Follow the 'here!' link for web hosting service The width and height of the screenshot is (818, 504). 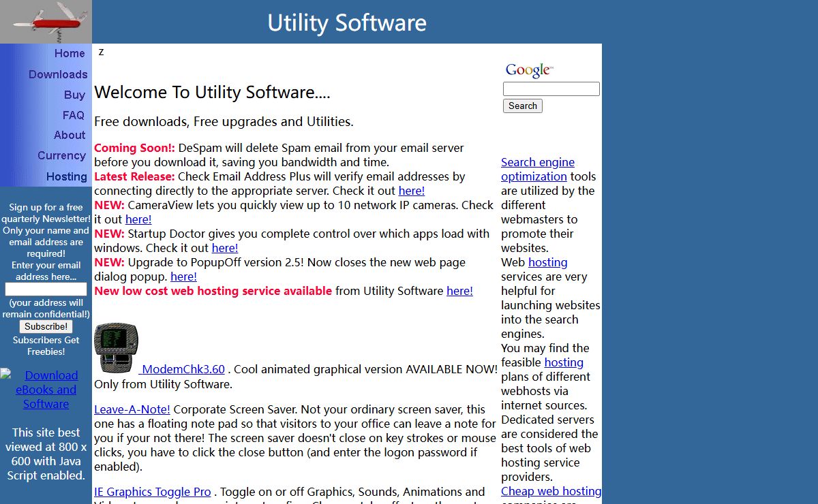click(x=459, y=291)
